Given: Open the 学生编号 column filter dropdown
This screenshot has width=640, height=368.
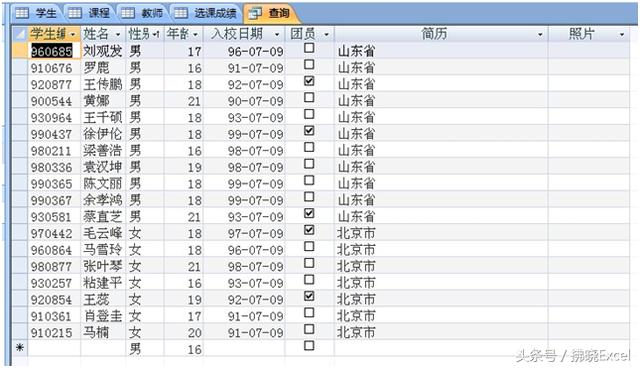Looking at the screenshot, I should click(73, 35).
